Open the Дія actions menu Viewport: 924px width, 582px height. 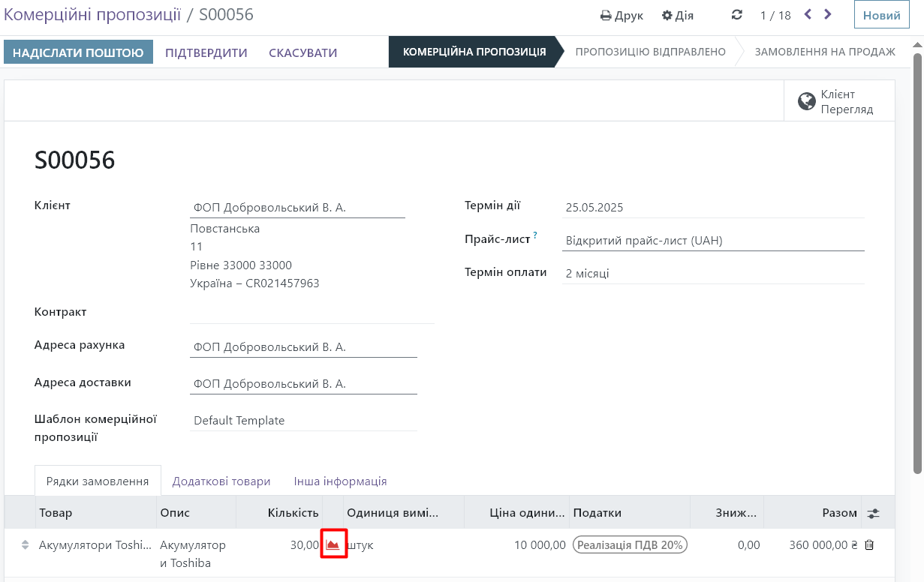tap(677, 15)
